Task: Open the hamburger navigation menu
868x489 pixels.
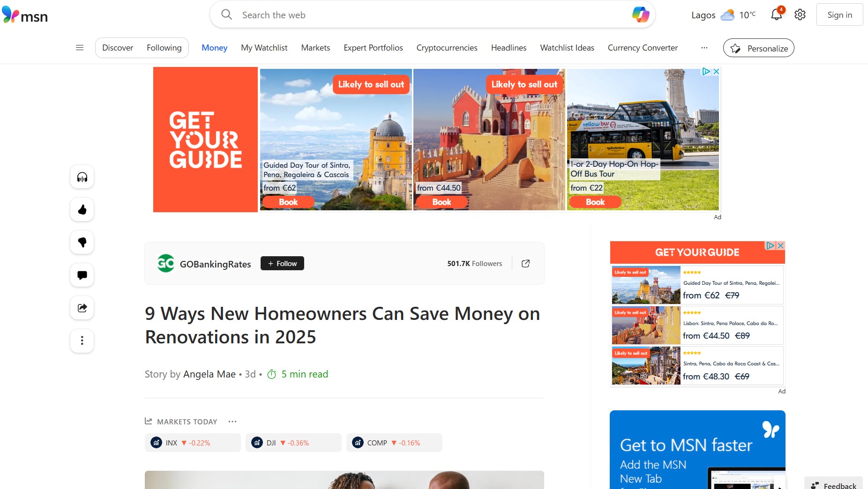Action: (80, 48)
